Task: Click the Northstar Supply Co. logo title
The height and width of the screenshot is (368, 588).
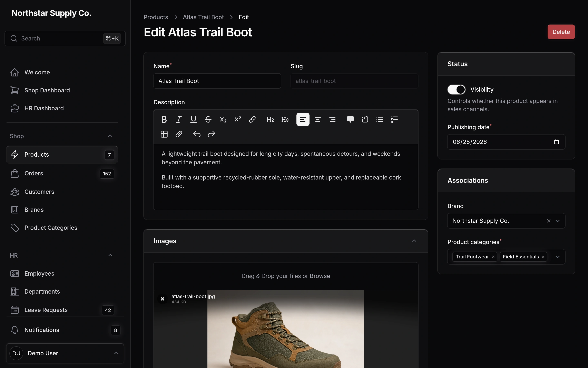Action: tap(51, 13)
